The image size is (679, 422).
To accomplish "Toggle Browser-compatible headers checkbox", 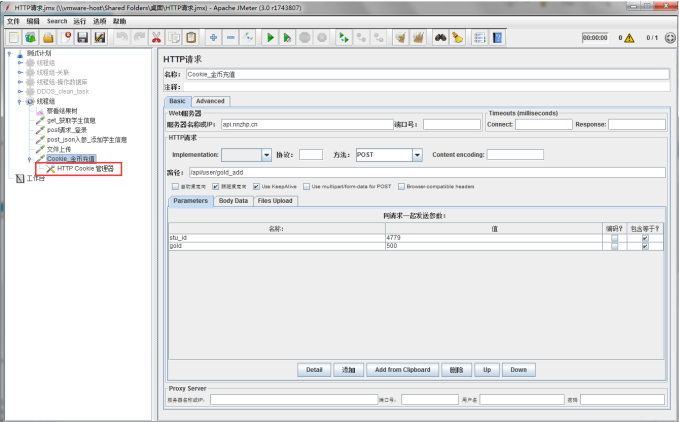I will (x=402, y=186).
